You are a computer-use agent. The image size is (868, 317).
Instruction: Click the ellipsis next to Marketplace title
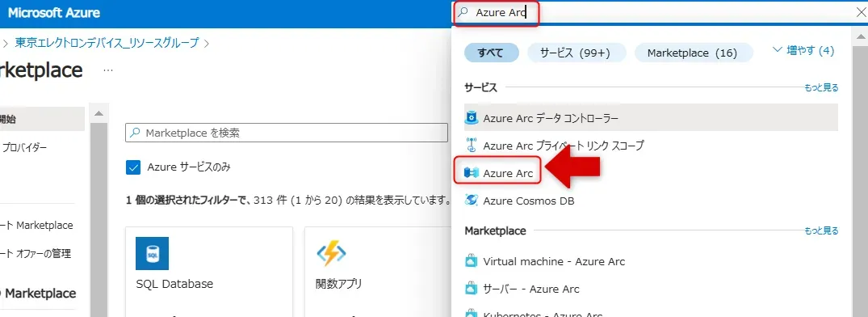108,71
